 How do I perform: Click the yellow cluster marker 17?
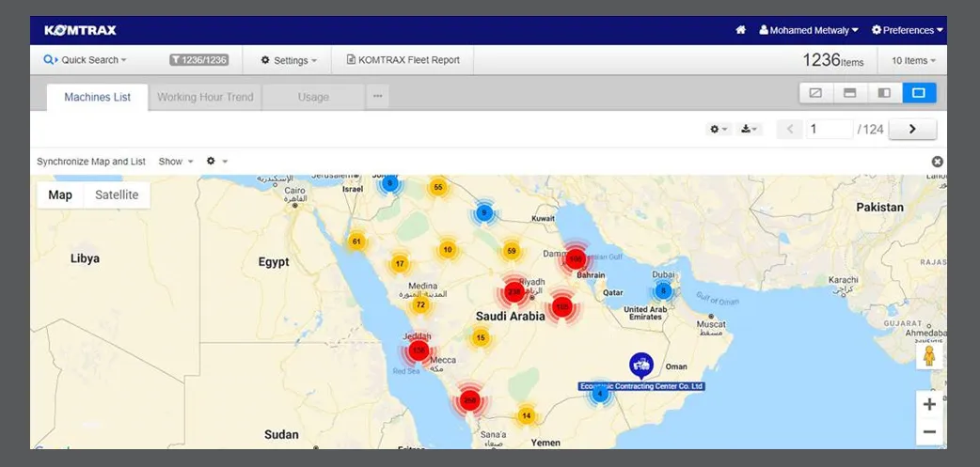pos(400,263)
